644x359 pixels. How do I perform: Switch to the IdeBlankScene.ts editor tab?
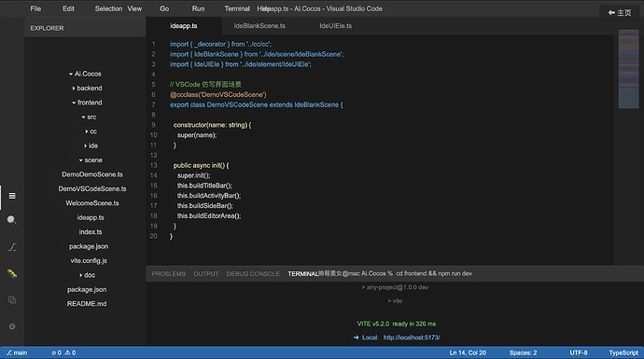click(x=259, y=26)
